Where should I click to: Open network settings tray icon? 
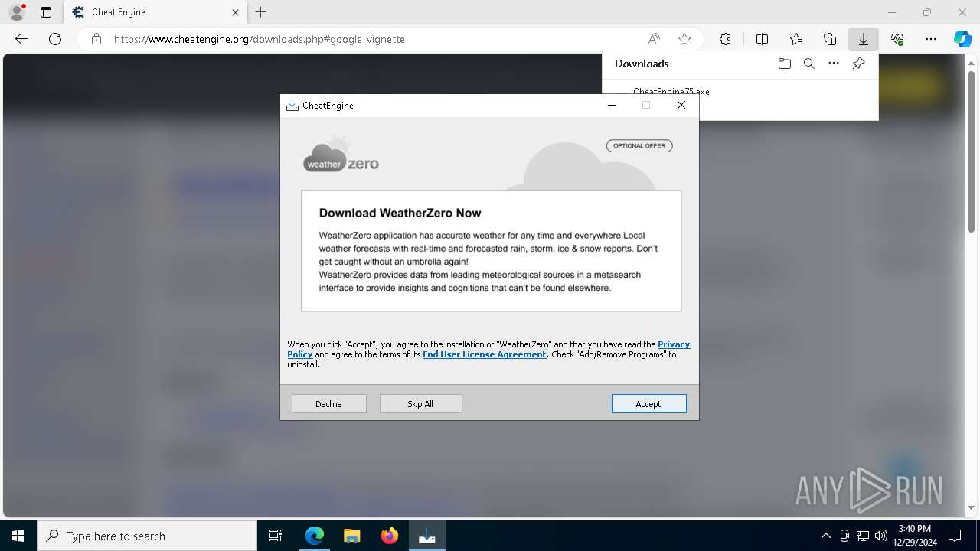[x=863, y=536]
